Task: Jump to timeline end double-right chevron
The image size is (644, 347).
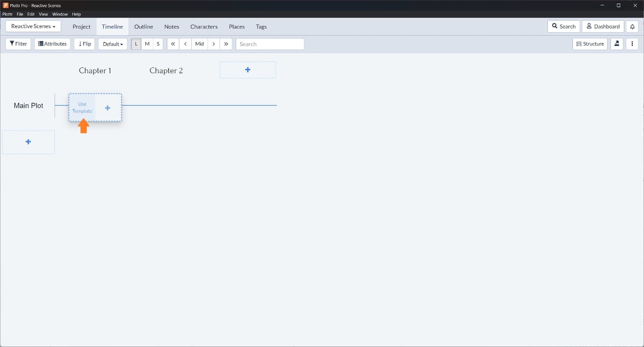Action: (x=226, y=44)
